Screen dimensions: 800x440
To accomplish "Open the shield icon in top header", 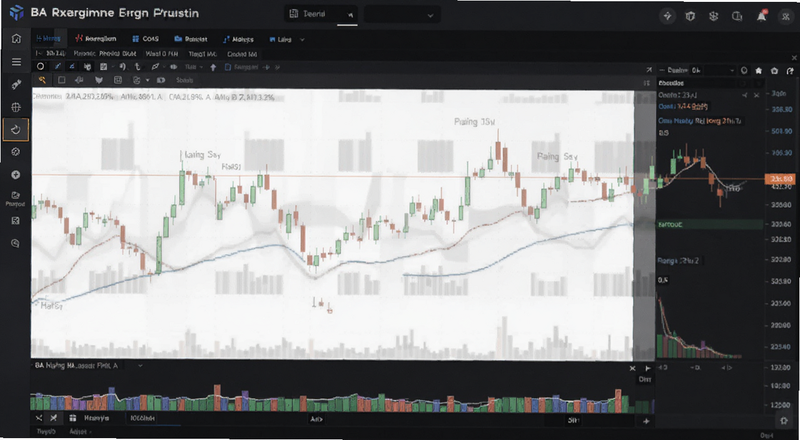I will pyautogui.click(x=690, y=16).
